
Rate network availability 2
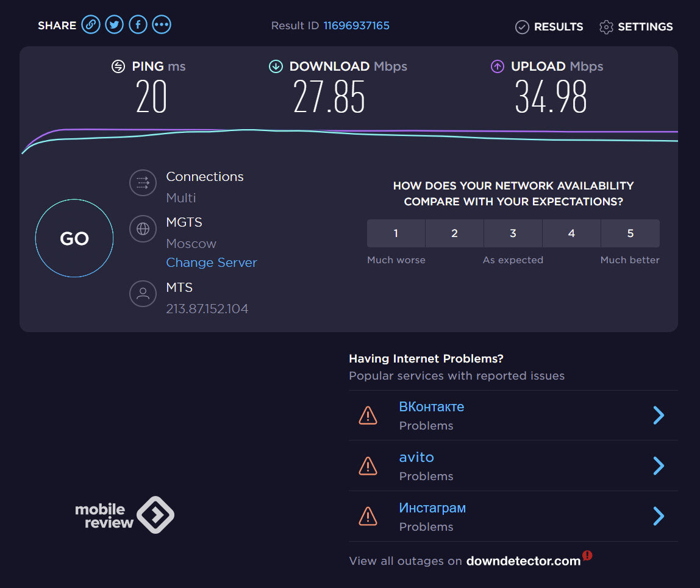(x=454, y=233)
